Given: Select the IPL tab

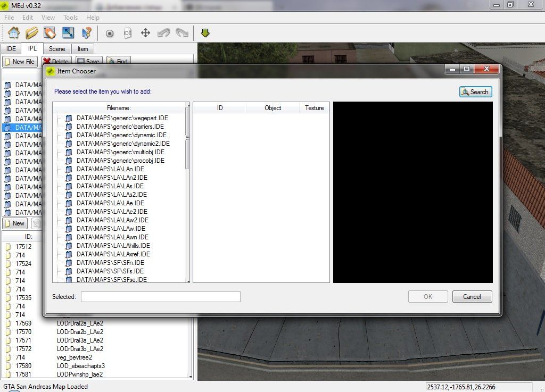Looking at the screenshot, I should point(32,48).
